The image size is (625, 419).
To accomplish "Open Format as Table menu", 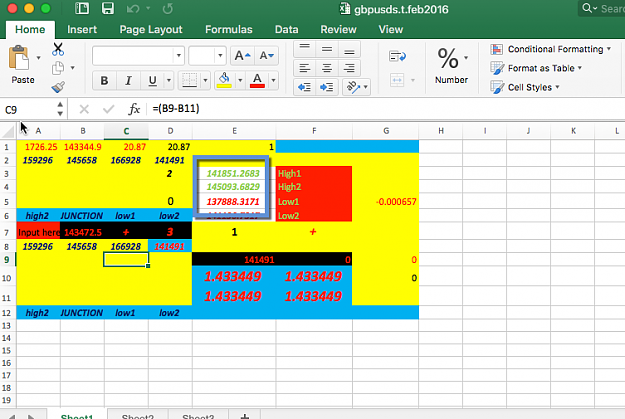I will tap(536, 68).
